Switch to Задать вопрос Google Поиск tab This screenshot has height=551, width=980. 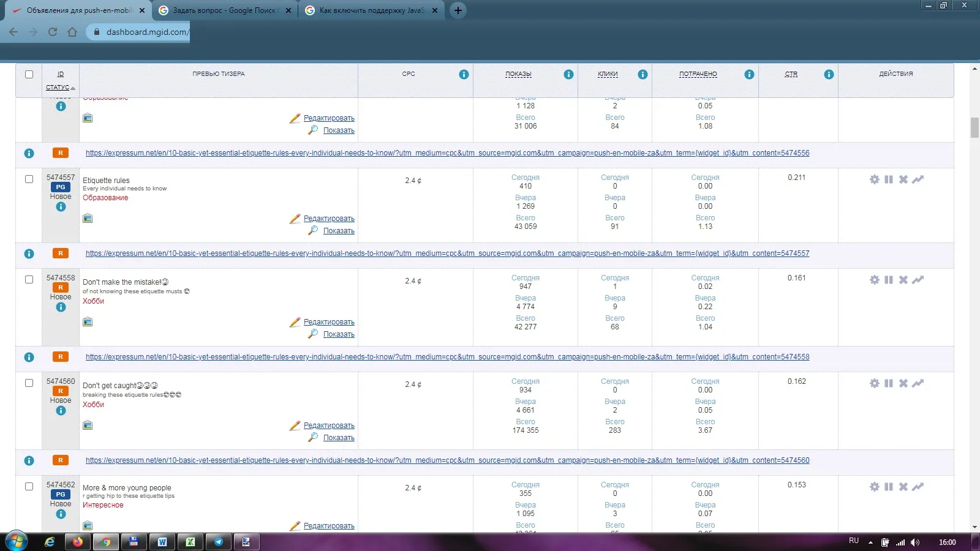[x=224, y=10]
